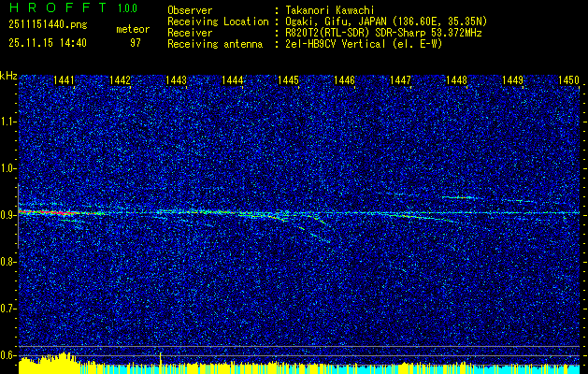This screenshot has height=374, width=588.
Task: Click receiving location Ogaki, Gifu, JAPAN
Action: pos(339,22)
